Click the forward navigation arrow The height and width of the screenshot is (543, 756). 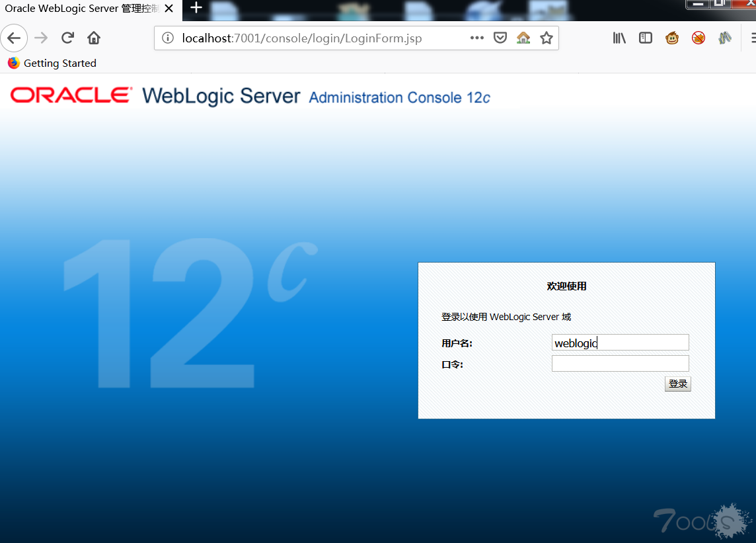(42, 38)
